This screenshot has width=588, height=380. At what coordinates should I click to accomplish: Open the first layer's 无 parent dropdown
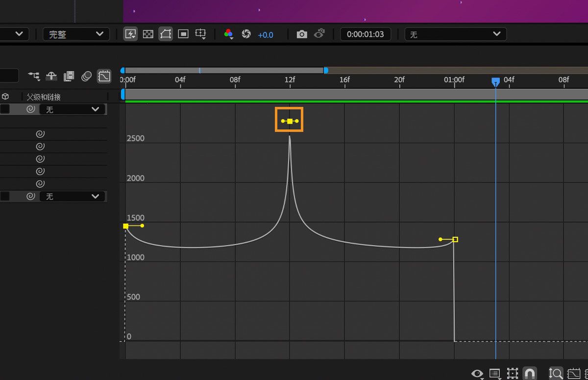point(73,109)
